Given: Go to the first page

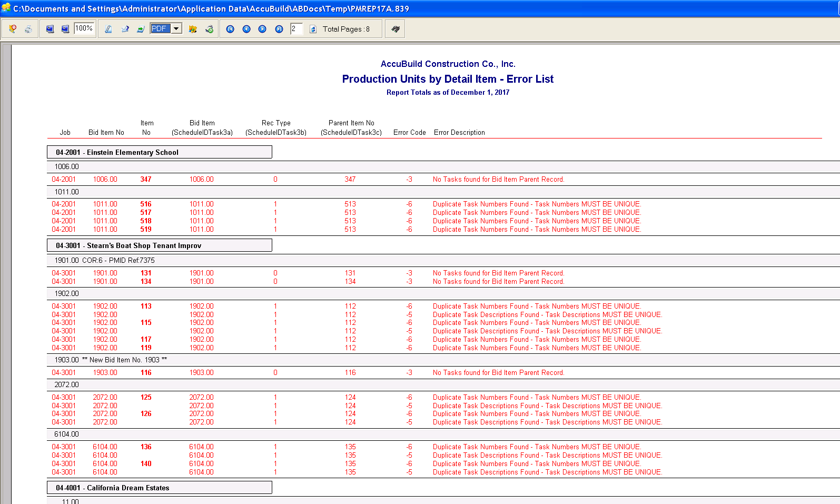Looking at the screenshot, I should click(230, 29).
